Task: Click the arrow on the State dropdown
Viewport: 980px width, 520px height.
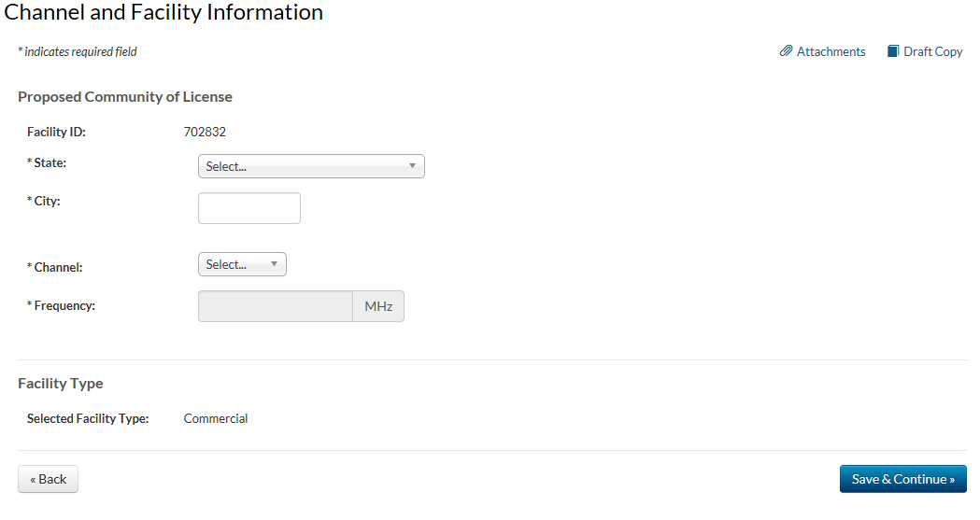Action: pos(412,166)
